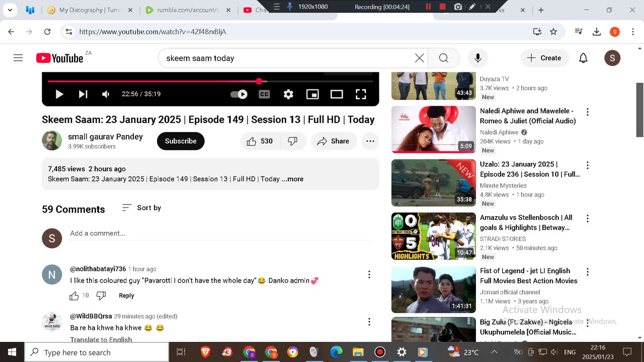
Task: Reply to @nolithabatayi736's comment
Action: [126, 296]
